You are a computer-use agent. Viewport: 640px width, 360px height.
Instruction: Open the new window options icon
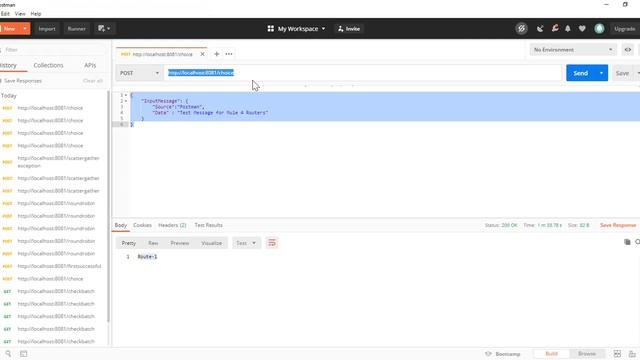[x=104, y=29]
